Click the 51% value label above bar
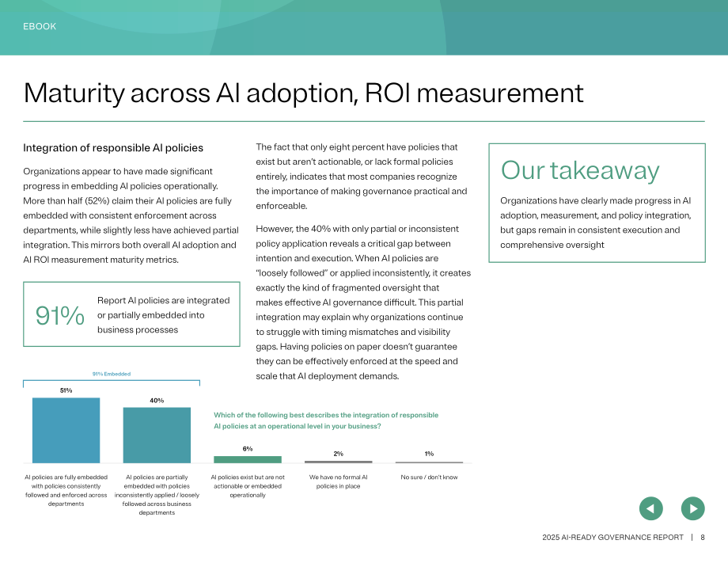 coord(66,390)
